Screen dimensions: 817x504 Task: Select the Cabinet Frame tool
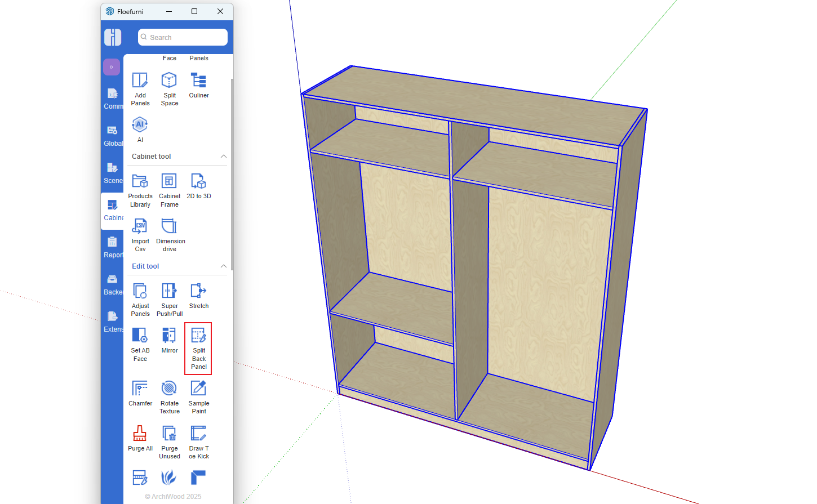coord(169,189)
